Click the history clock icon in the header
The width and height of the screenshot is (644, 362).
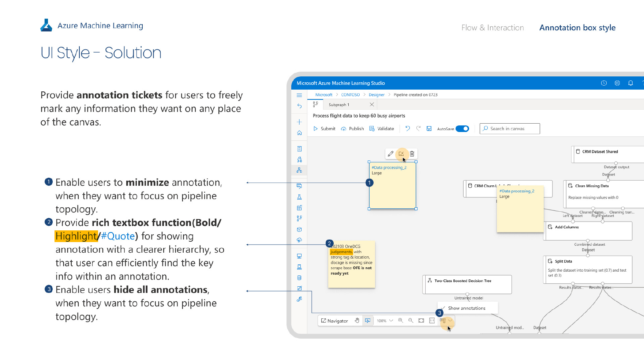pyautogui.click(x=604, y=83)
